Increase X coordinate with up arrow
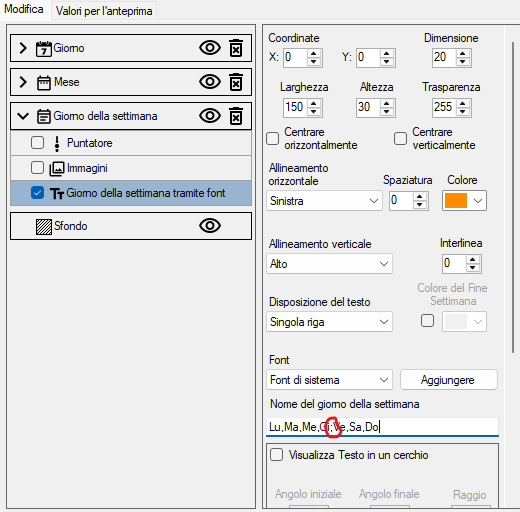The width and height of the screenshot is (520, 512). tap(314, 54)
